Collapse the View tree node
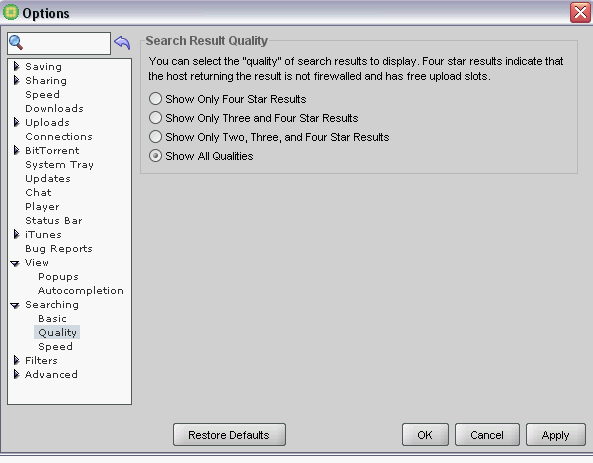The width and height of the screenshot is (593, 463). pos(15,263)
